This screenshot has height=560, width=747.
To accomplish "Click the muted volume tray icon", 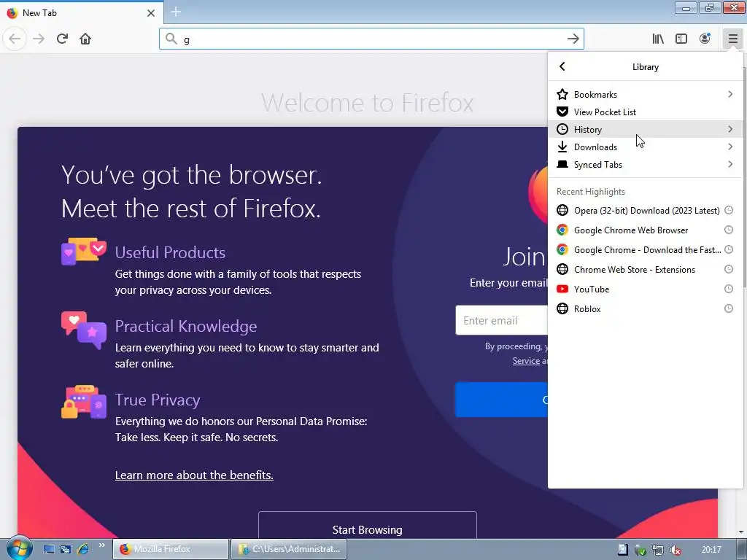I will coord(675,550).
